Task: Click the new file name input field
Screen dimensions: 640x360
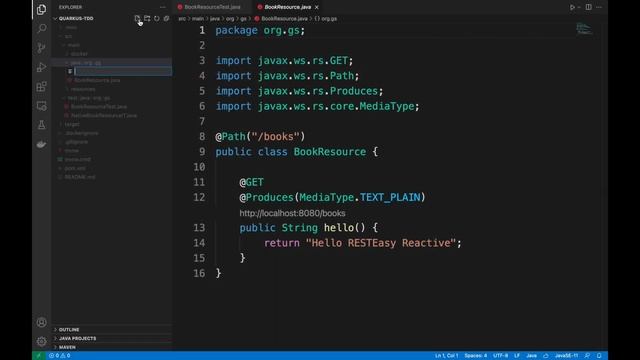Action: (x=123, y=71)
